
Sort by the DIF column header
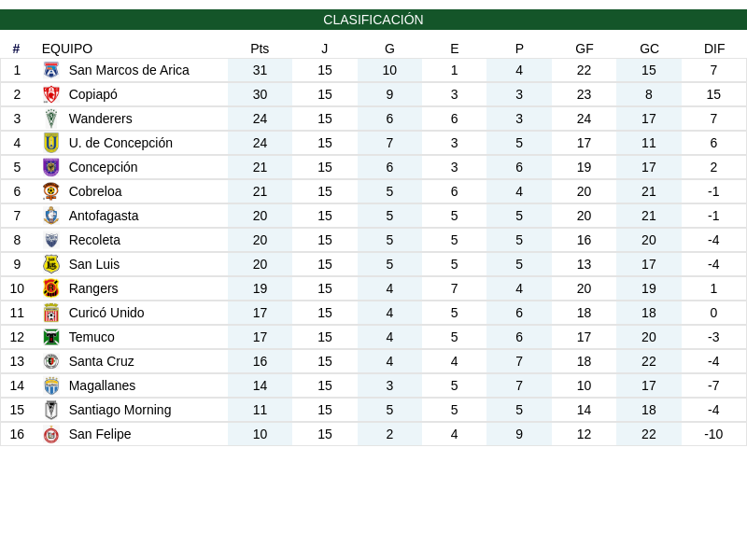coord(714,49)
